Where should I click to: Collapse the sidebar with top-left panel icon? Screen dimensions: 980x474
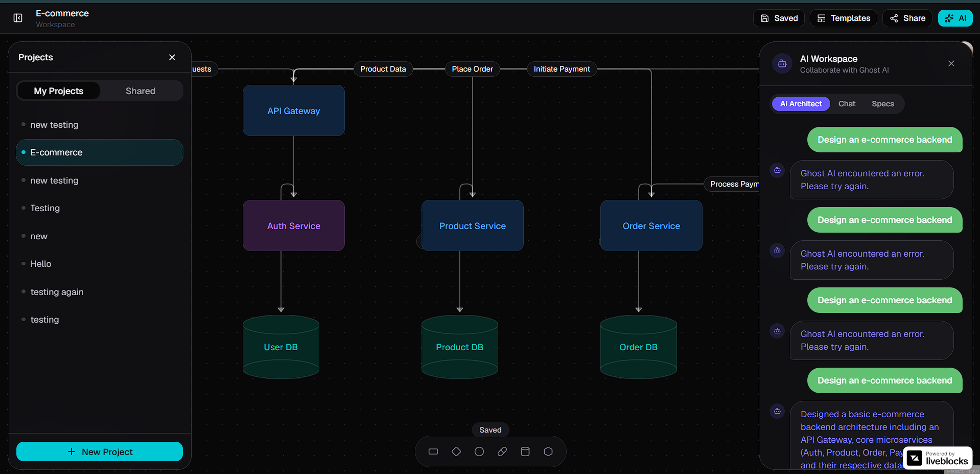[18, 18]
